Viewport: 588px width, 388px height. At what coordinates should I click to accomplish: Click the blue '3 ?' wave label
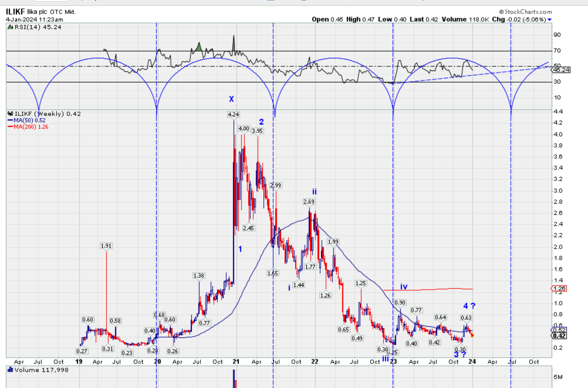coord(460,354)
